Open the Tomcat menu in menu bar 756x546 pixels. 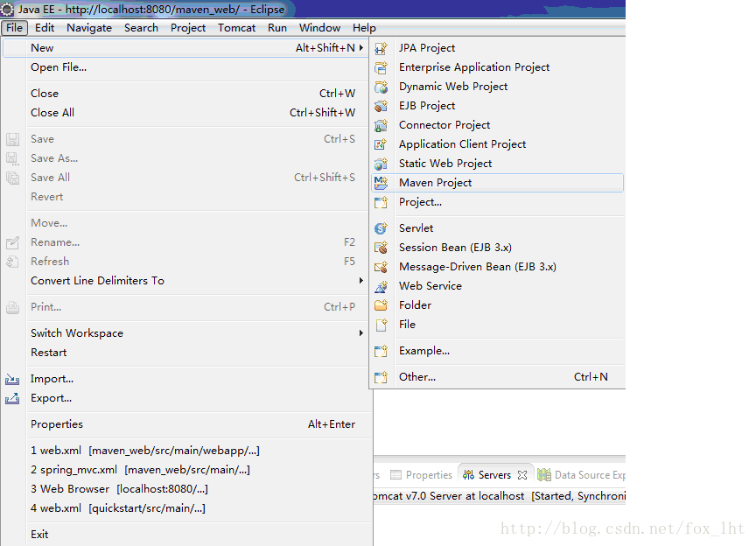[x=236, y=28]
